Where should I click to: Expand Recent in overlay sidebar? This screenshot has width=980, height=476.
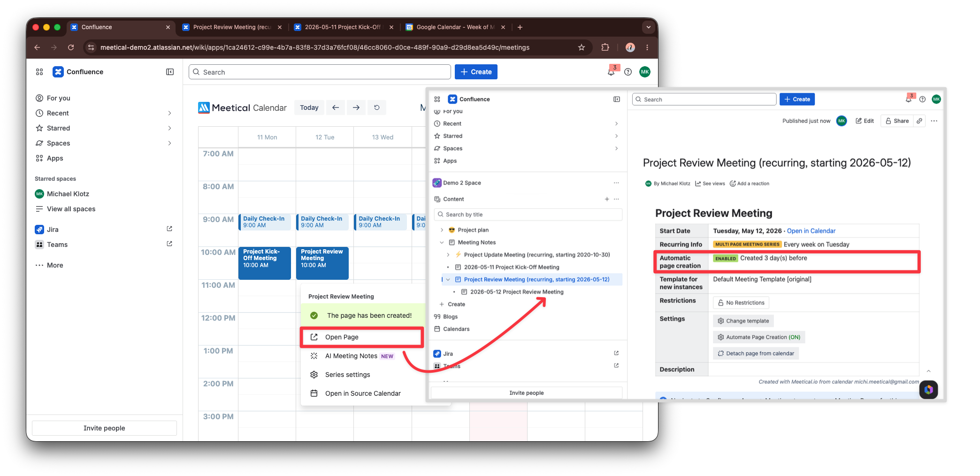(x=616, y=124)
